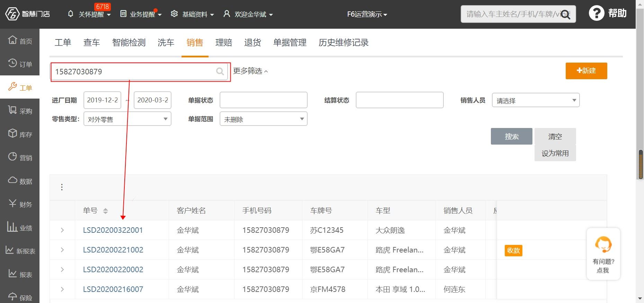Screen dimensions: 644x303
Task: Open the 帮助 question mark icon
Action: 596,13
